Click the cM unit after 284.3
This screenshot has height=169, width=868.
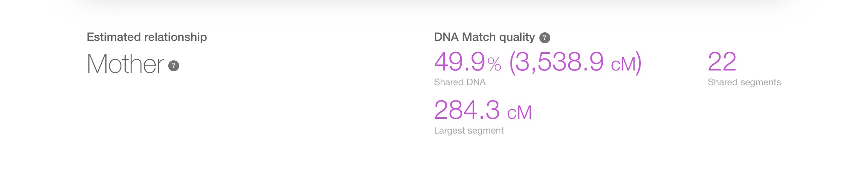click(519, 113)
